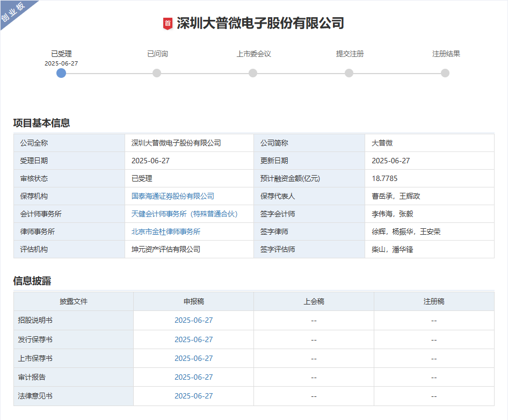508x420 pixels.
Task: Click the 保荐机构 label cell
Action: [x=69, y=196]
